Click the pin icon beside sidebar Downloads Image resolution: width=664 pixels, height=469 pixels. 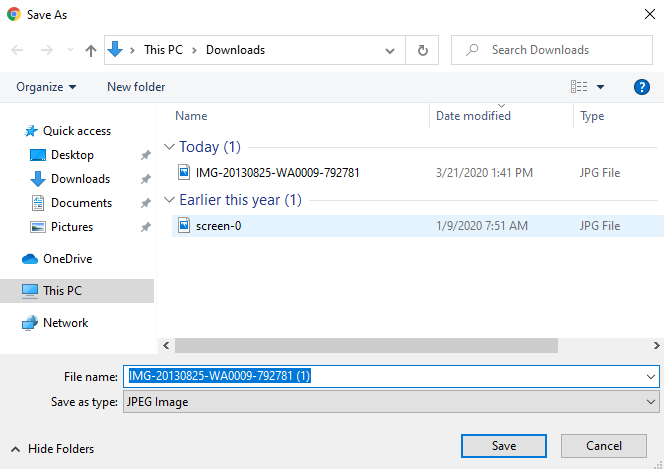click(x=146, y=179)
